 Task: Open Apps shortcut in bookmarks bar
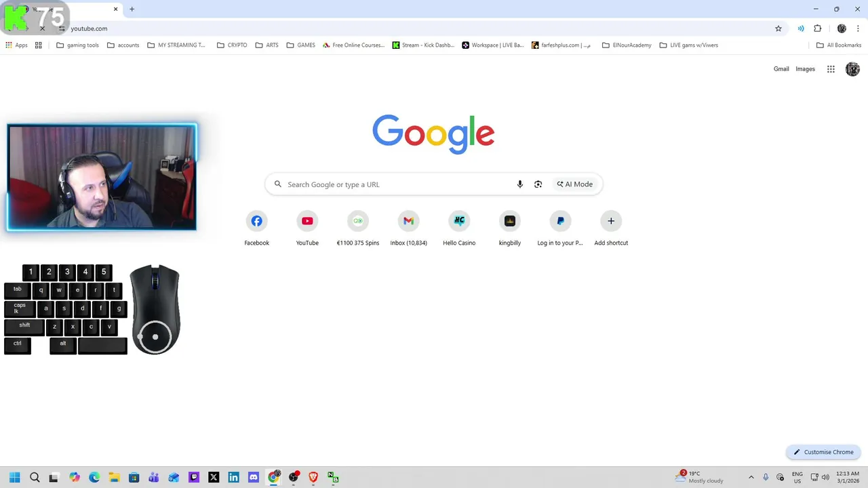click(16, 45)
